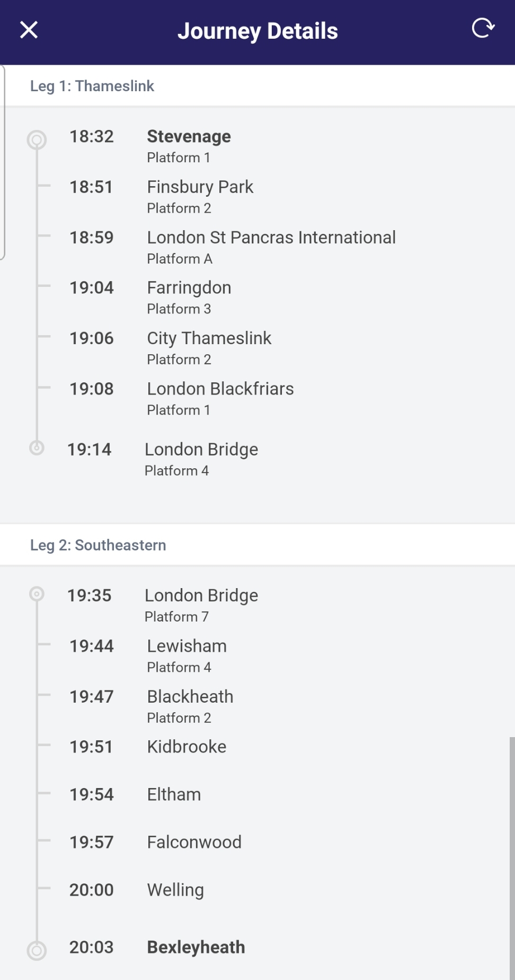Select the Leg 2: Southeastern header
Viewport: 515px width, 980px height.
(98, 545)
